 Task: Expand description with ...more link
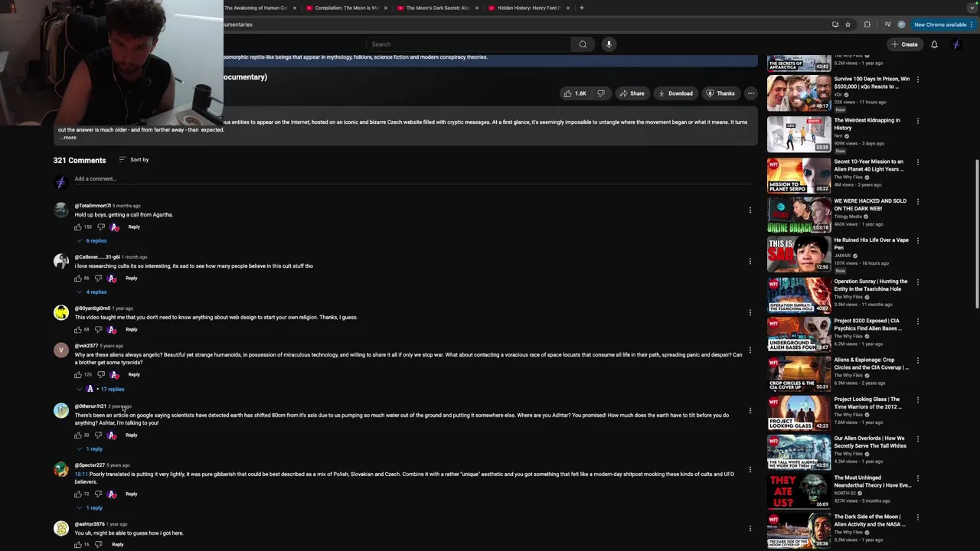pos(67,138)
